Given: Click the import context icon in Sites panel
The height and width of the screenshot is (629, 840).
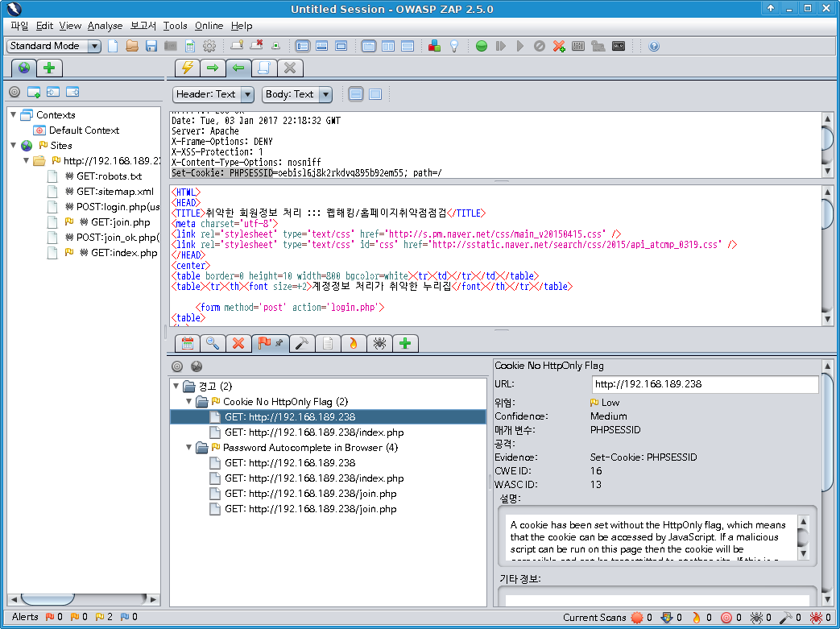Looking at the screenshot, I should 53,92.
